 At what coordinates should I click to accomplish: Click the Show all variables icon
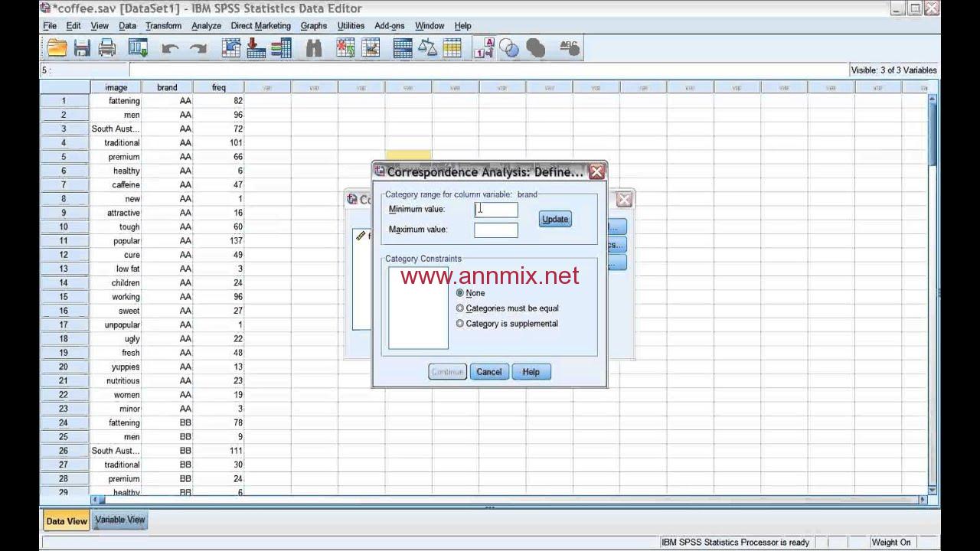536,48
